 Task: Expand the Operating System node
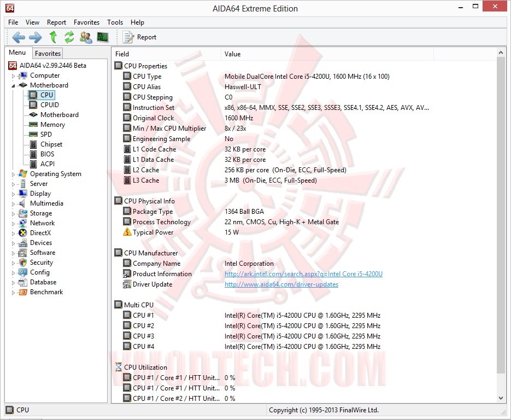[13, 174]
